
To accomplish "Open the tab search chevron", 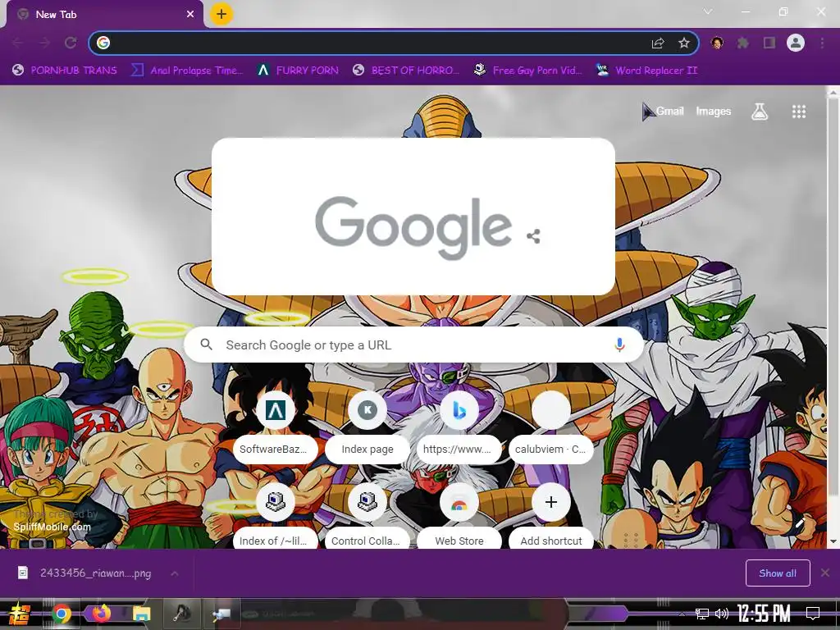I will [708, 11].
